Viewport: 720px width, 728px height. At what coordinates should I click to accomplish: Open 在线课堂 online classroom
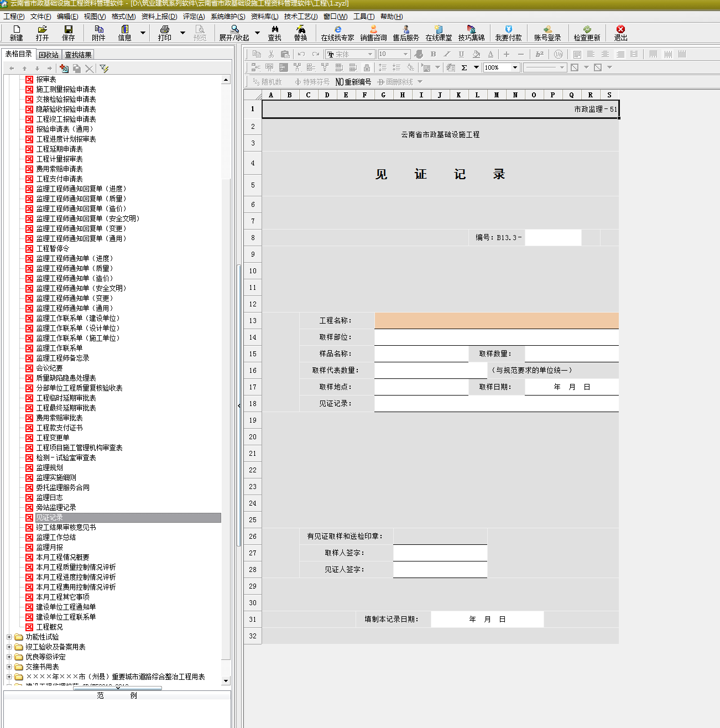pos(439,33)
